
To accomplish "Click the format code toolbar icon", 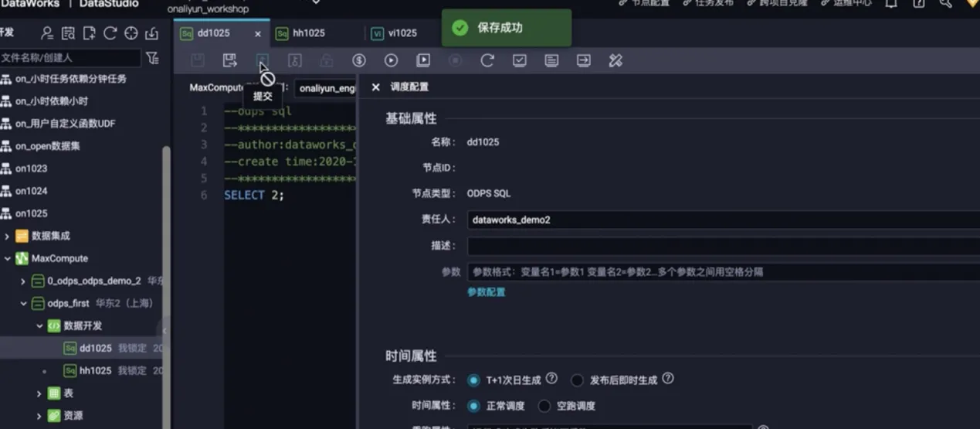I will [551, 60].
